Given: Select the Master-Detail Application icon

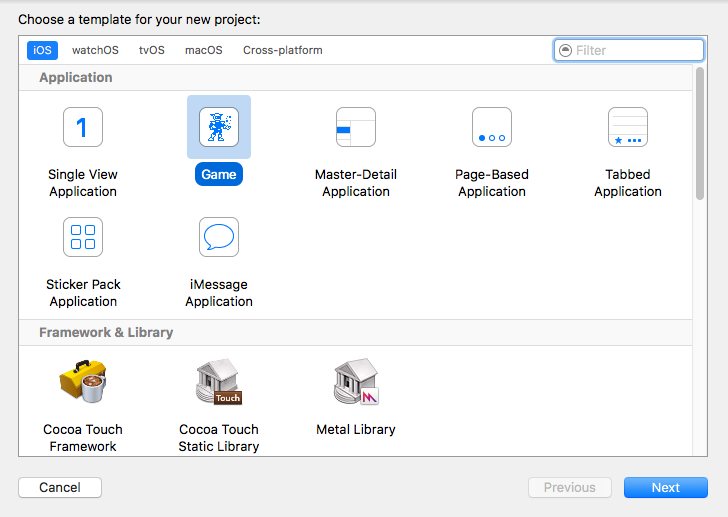Looking at the screenshot, I should pyautogui.click(x=355, y=127).
